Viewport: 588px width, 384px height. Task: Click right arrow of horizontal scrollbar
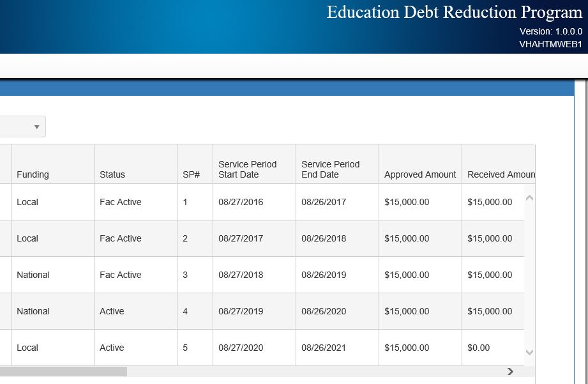tap(510, 371)
